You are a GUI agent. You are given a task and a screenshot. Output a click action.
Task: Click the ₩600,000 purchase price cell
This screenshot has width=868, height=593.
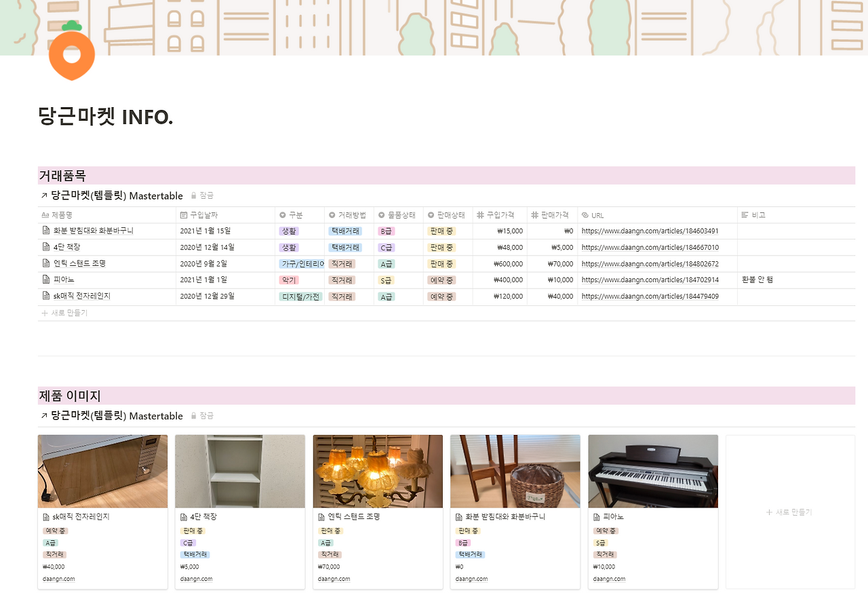[500, 264]
